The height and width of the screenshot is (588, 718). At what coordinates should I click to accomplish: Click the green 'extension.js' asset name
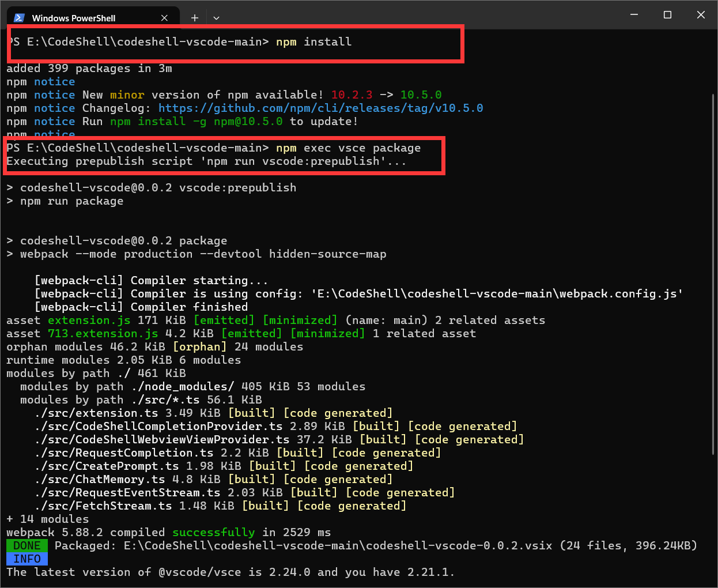[x=89, y=320]
